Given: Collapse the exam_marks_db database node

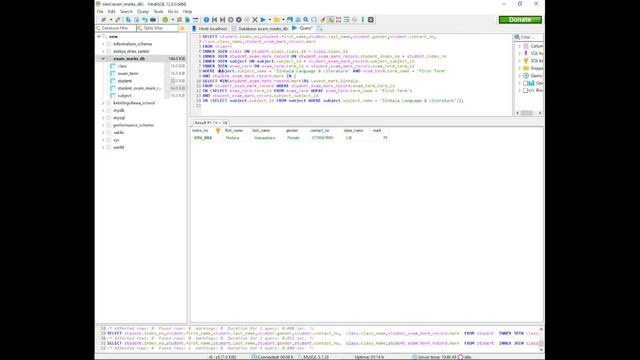Looking at the screenshot, I should click(103, 59).
